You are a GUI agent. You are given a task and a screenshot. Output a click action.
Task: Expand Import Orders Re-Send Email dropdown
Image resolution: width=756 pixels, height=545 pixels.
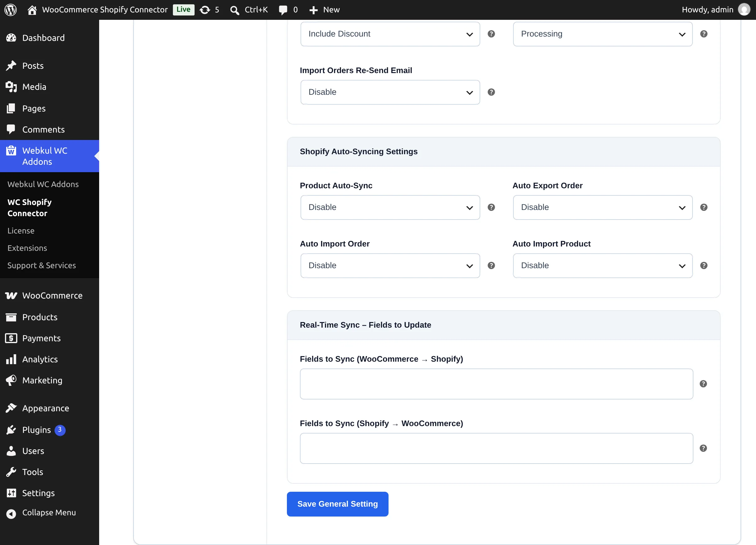point(390,92)
